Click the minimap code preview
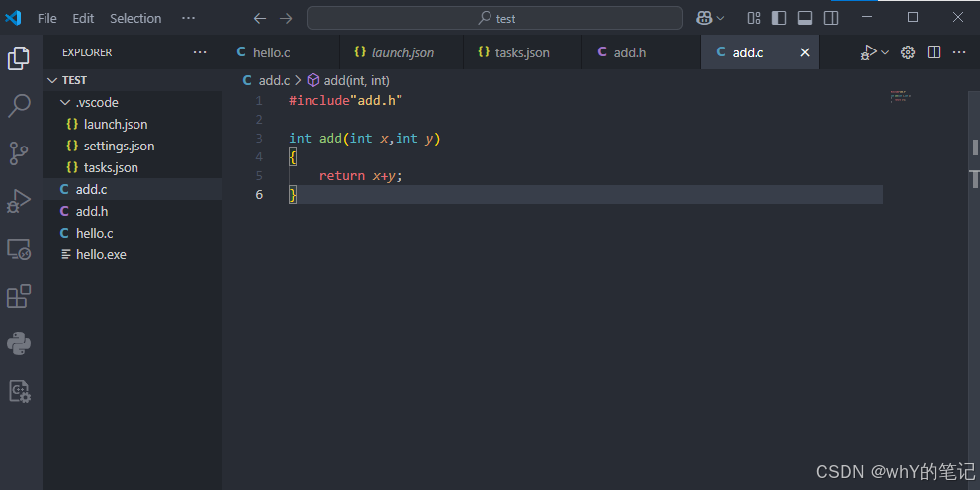The width and height of the screenshot is (980, 490). (x=901, y=96)
